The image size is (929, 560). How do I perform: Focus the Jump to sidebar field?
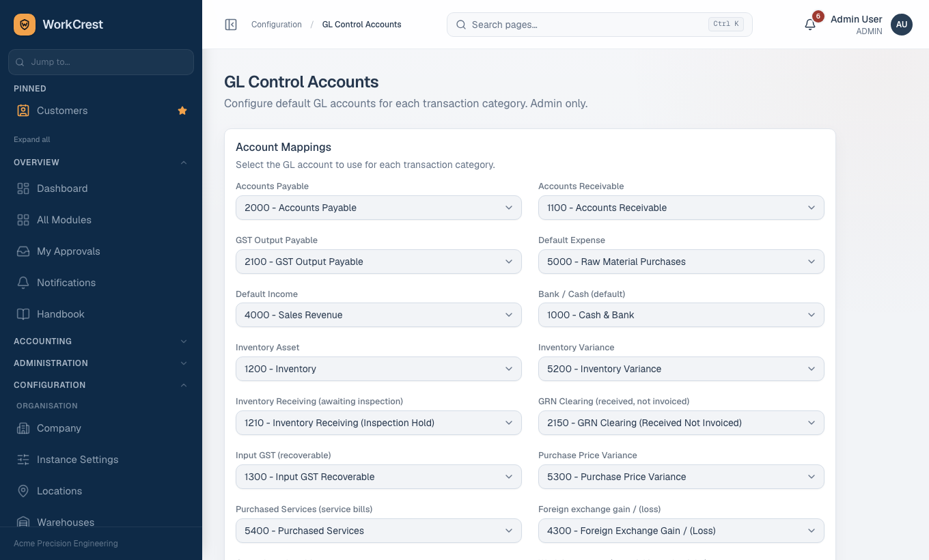101,62
